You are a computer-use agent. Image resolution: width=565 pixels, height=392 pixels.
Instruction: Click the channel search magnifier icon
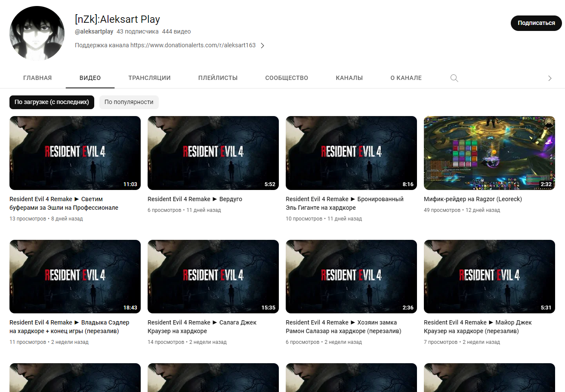[x=454, y=78]
